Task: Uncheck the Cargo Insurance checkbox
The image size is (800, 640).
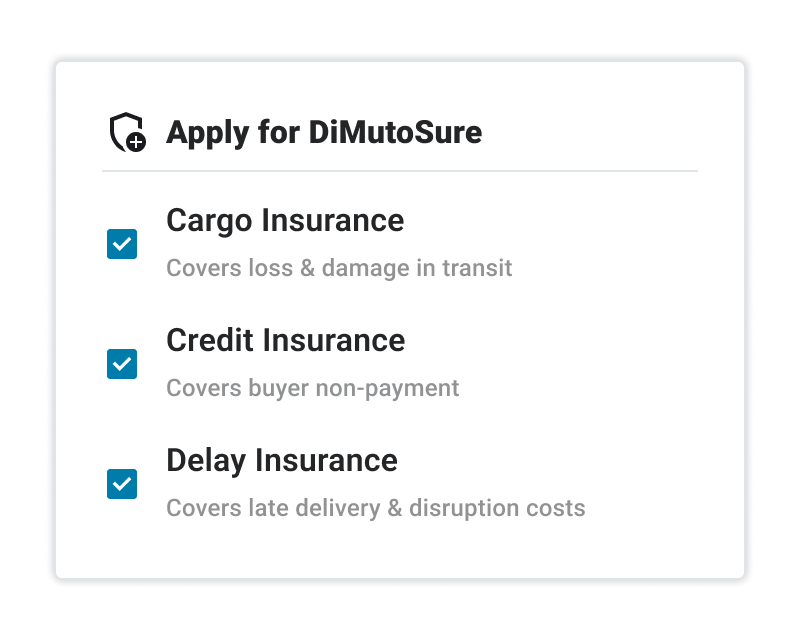Action: point(122,244)
